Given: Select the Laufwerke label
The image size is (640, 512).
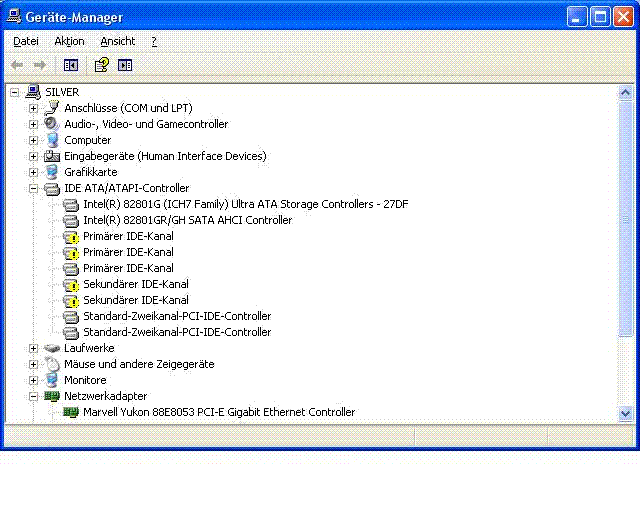Looking at the screenshot, I should [x=89, y=348].
